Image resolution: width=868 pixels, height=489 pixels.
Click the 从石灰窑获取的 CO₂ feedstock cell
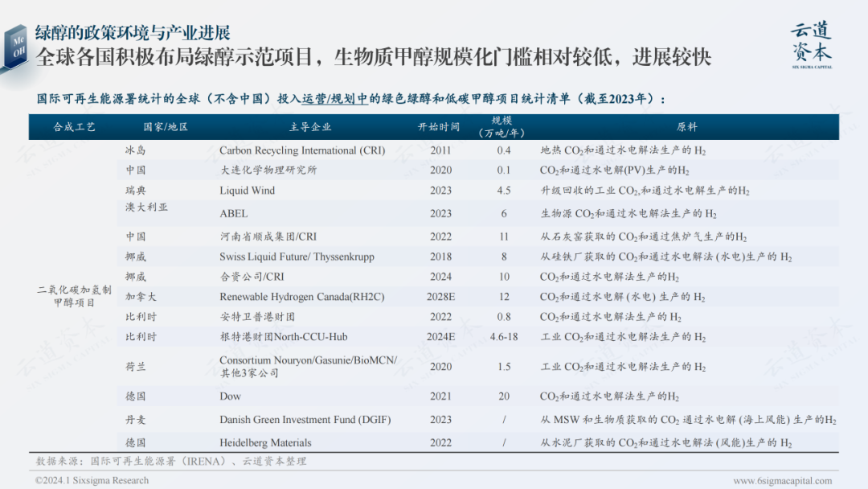pos(643,236)
